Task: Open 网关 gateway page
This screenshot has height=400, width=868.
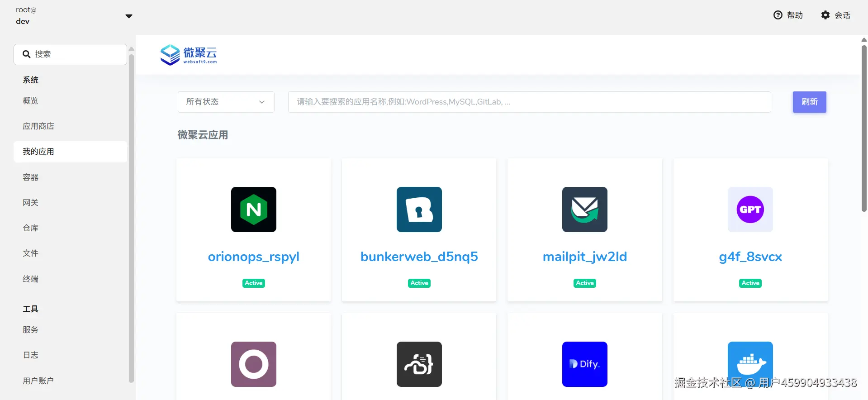Action: coord(70,203)
